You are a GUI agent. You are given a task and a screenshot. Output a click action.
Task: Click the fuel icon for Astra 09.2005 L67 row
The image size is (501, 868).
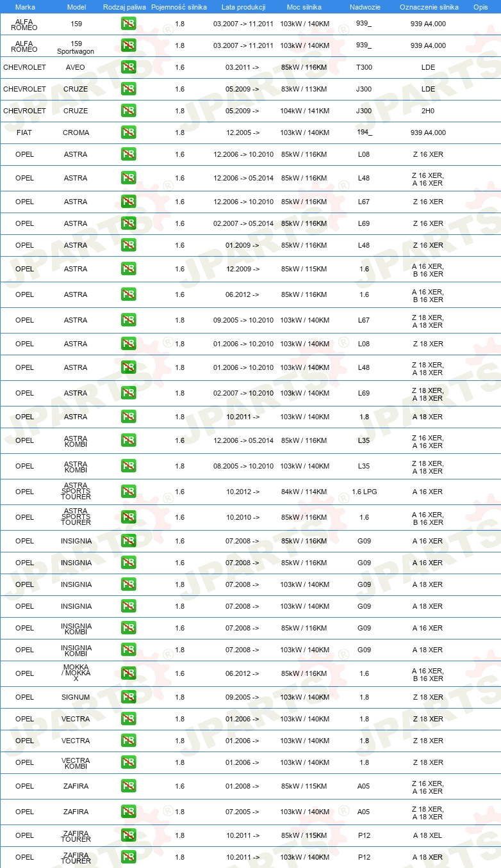pos(129,320)
